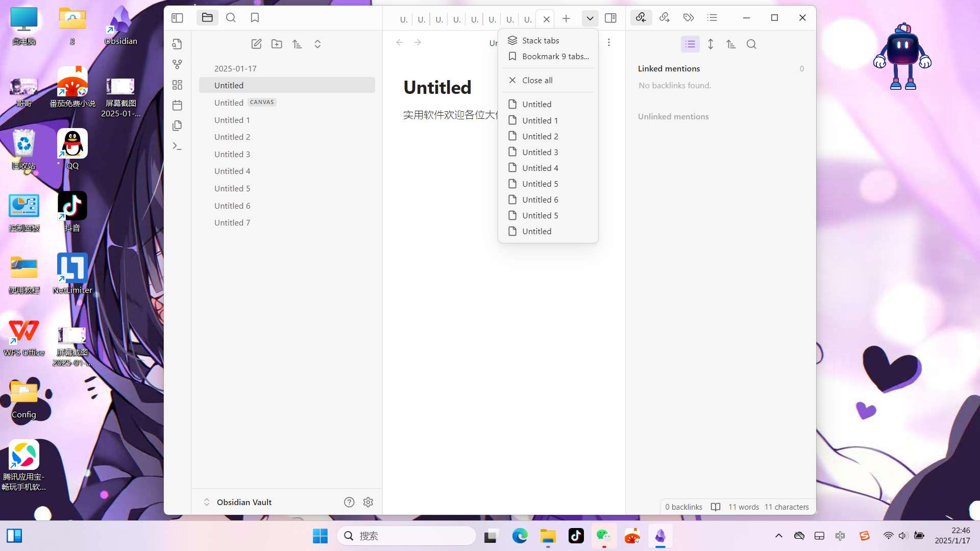Select the tag pane icon
This screenshot has height=551, width=980.
[688, 17]
